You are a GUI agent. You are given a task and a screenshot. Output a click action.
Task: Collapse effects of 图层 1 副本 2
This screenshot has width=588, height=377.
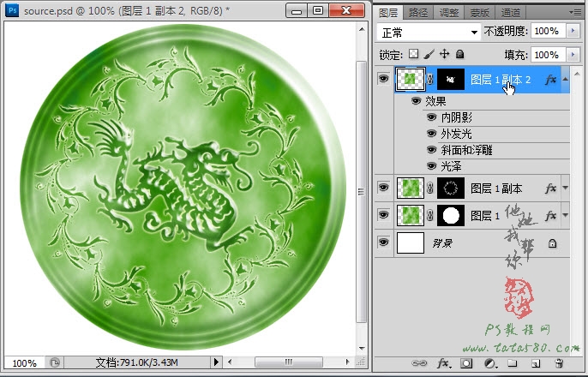[x=565, y=80]
